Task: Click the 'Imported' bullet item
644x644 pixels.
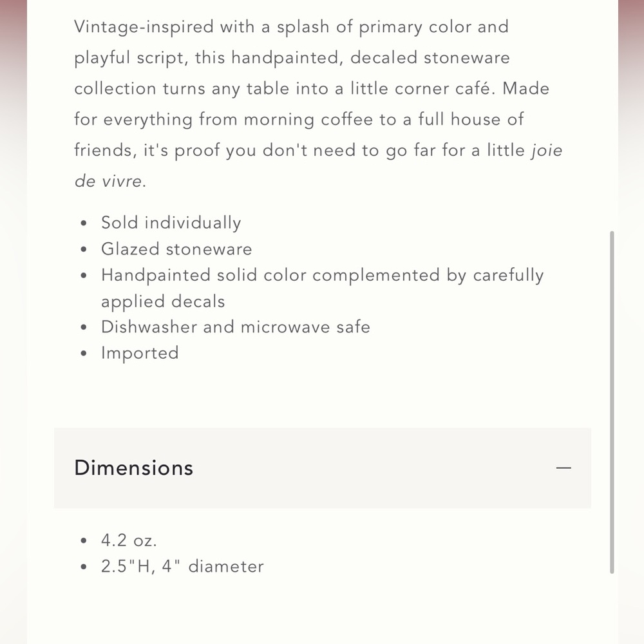Action: coord(140,353)
